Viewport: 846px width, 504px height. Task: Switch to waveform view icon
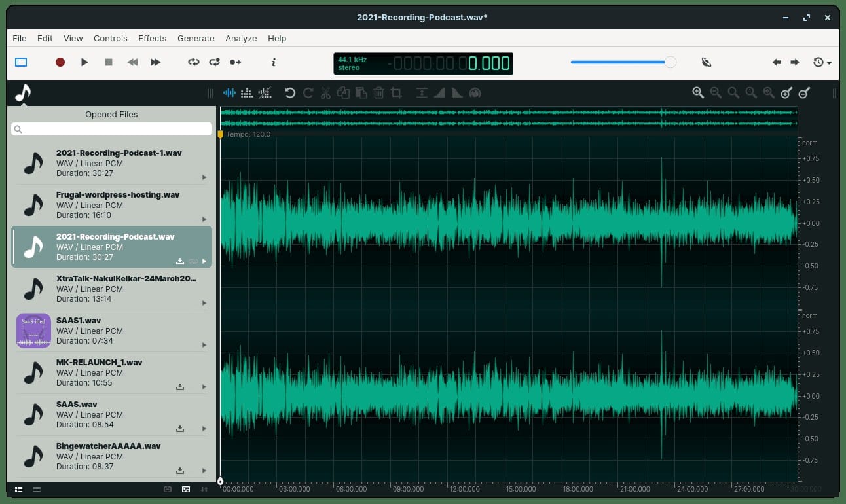click(x=230, y=93)
